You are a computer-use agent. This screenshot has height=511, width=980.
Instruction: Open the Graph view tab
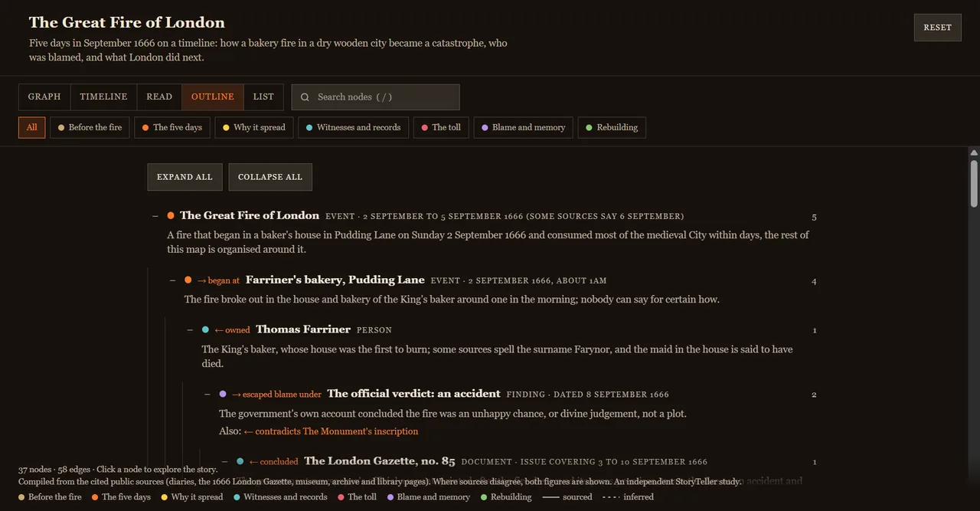pos(44,97)
